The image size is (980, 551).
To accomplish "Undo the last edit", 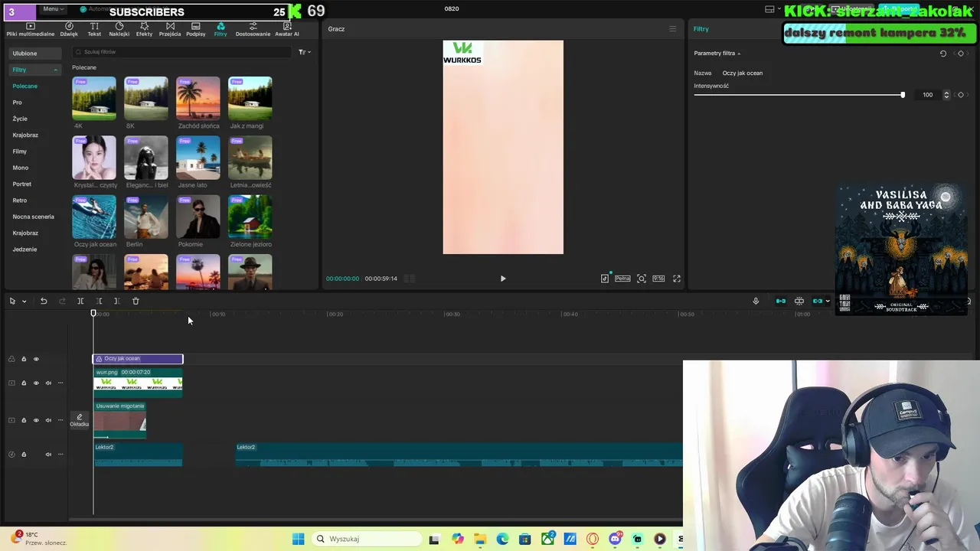I will (x=44, y=302).
